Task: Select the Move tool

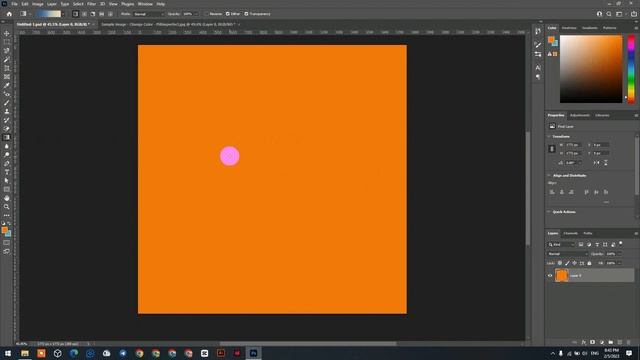Action: pyautogui.click(x=7, y=33)
